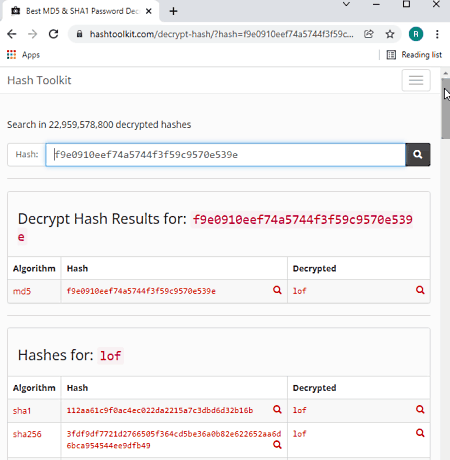Screen dimensions: 450x460
Task: Click the sha256 algorithm link
Action: click(x=27, y=434)
